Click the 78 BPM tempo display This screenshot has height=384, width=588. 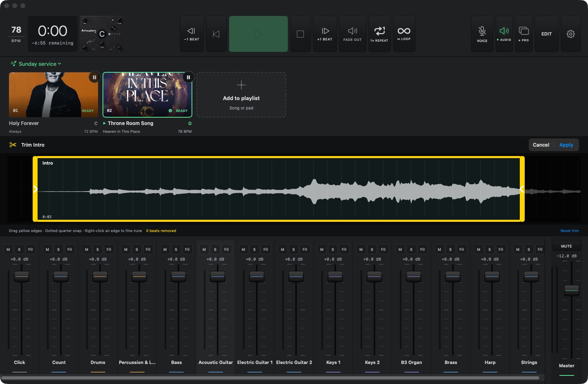coord(16,34)
